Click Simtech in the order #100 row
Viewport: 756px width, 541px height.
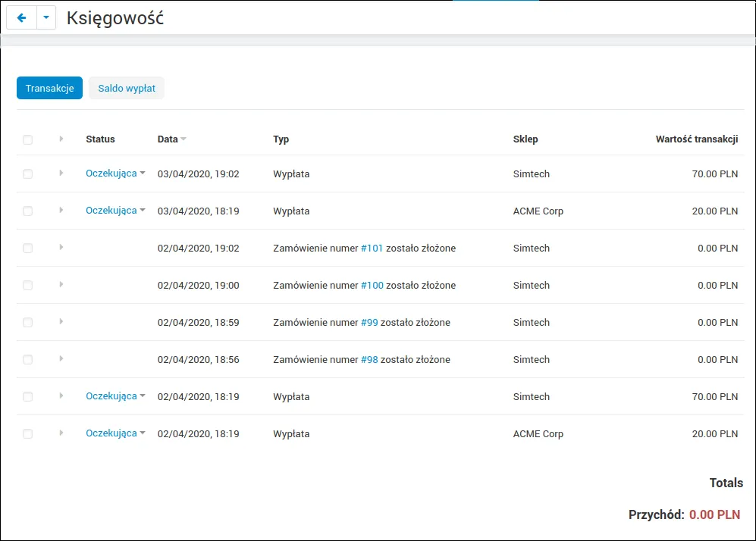532,285
